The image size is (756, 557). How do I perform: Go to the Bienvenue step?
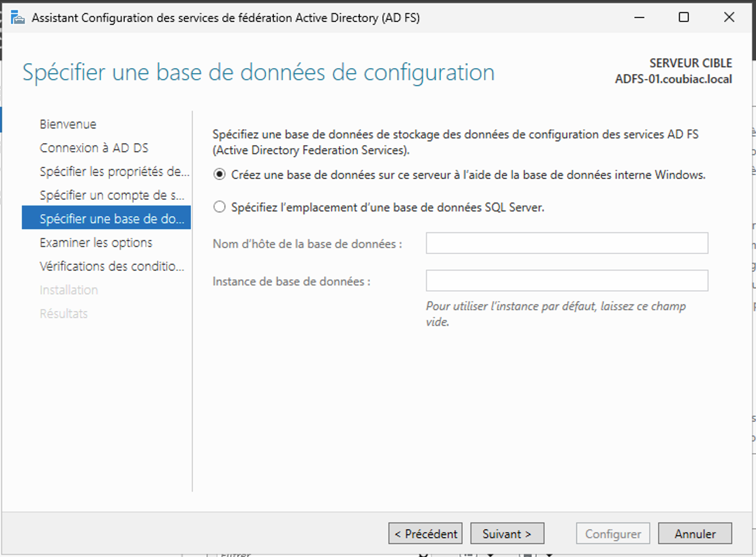[x=68, y=124]
